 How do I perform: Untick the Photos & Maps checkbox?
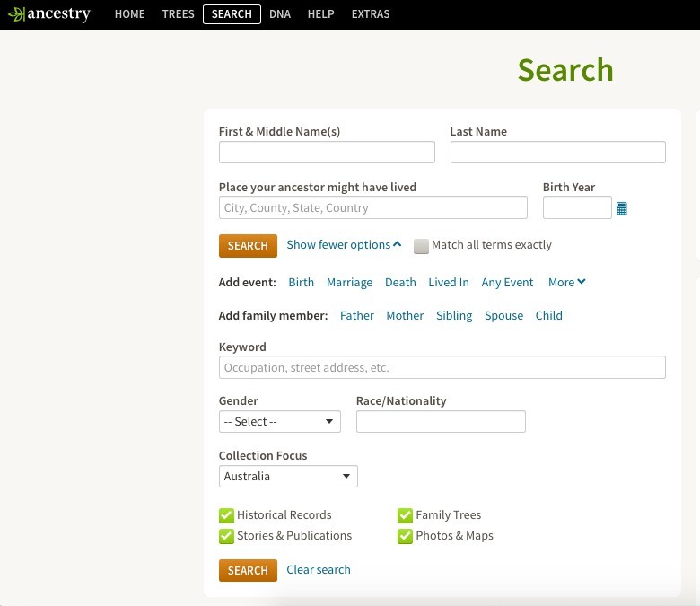(405, 536)
